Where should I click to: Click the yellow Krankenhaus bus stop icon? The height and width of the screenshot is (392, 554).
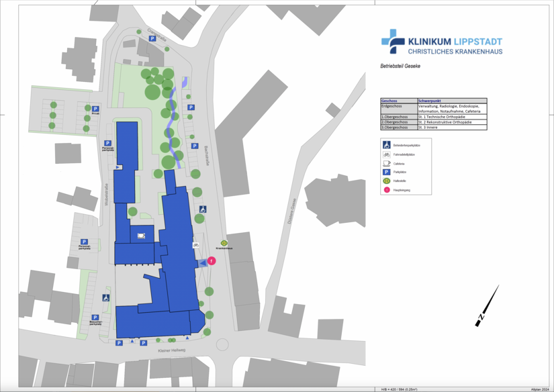pos(224,244)
